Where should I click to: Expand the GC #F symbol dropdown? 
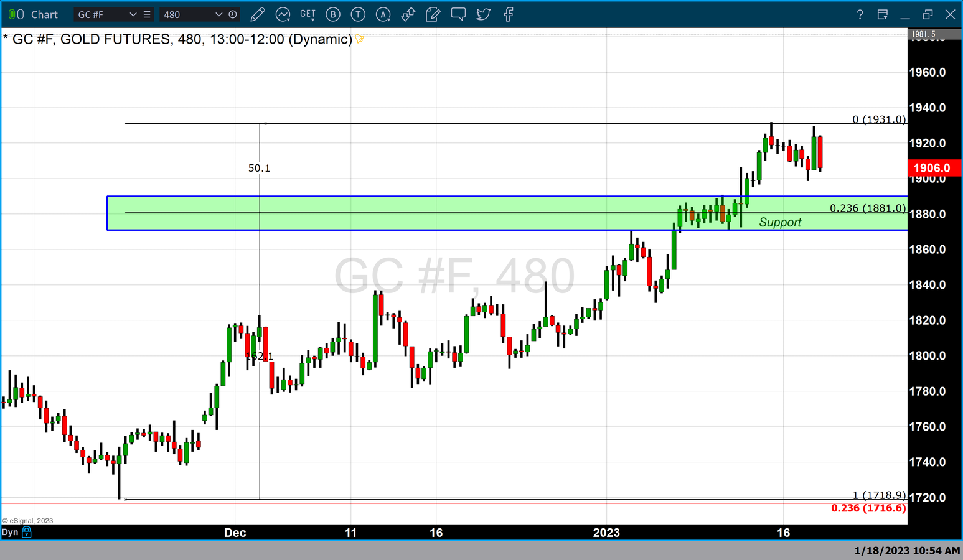coord(133,14)
